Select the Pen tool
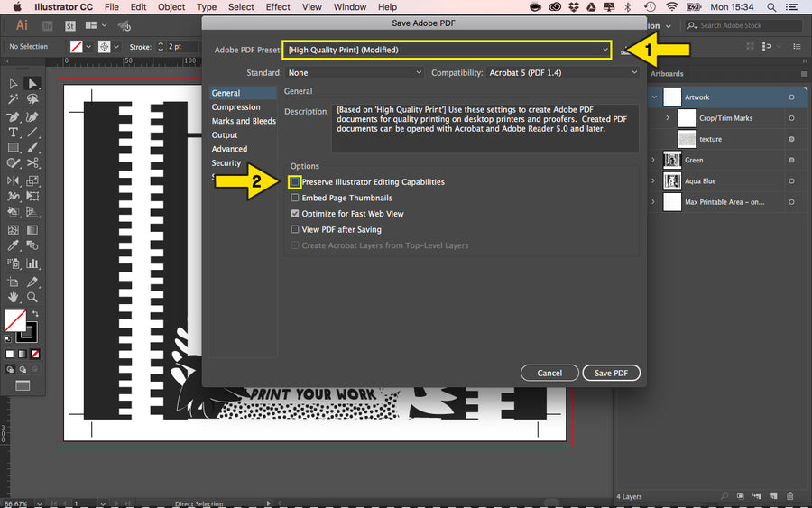 click(13, 117)
